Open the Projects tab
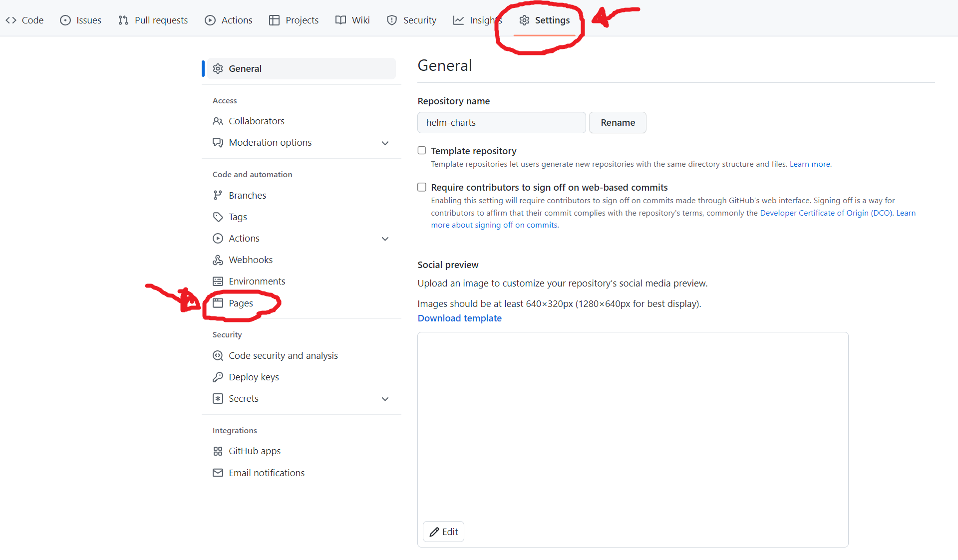This screenshot has width=958, height=560. click(x=294, y=20)
